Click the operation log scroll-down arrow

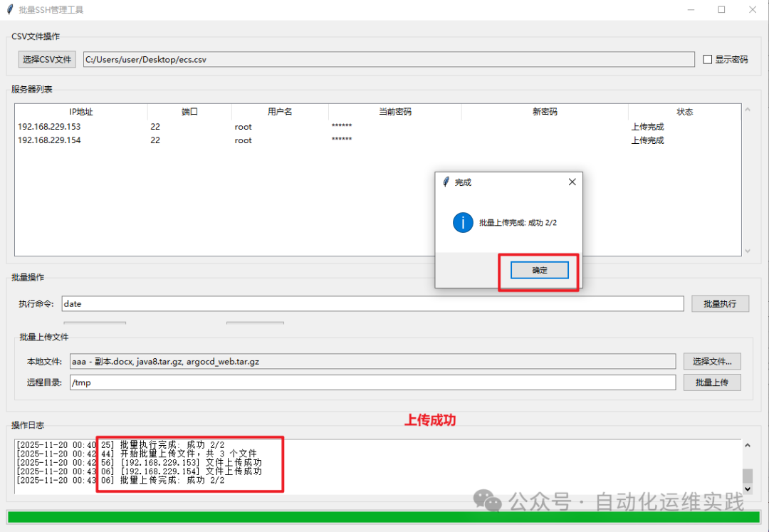[x=748, y=489]
